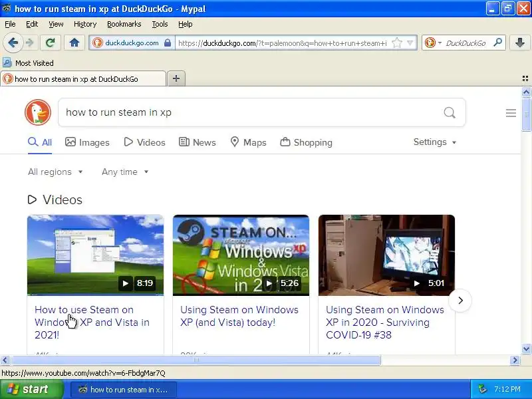
Task: Open the address bar history dropdown arrow
Action: (410, 43)
